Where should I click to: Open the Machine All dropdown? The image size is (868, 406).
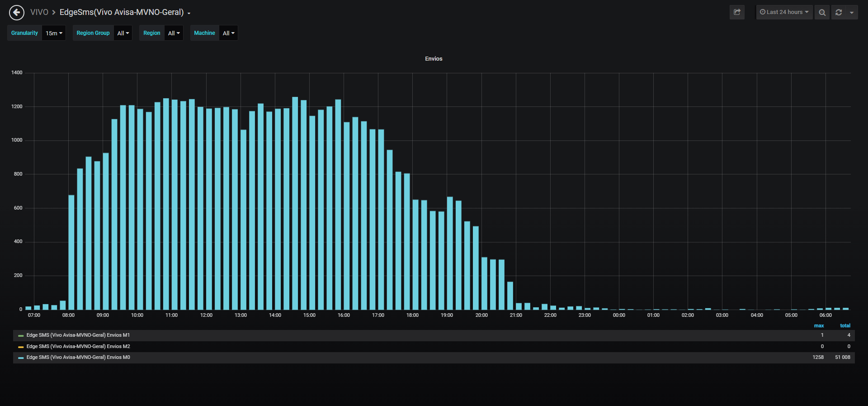228,33
